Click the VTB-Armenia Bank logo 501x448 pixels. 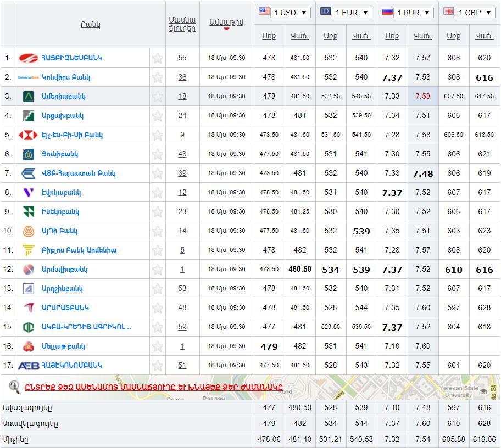coord(29,173)
